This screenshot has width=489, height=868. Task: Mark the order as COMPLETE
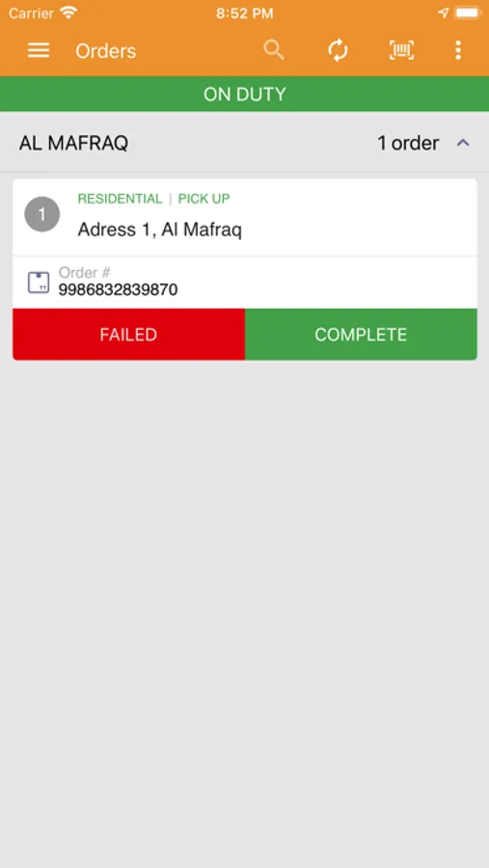(361, 335)
